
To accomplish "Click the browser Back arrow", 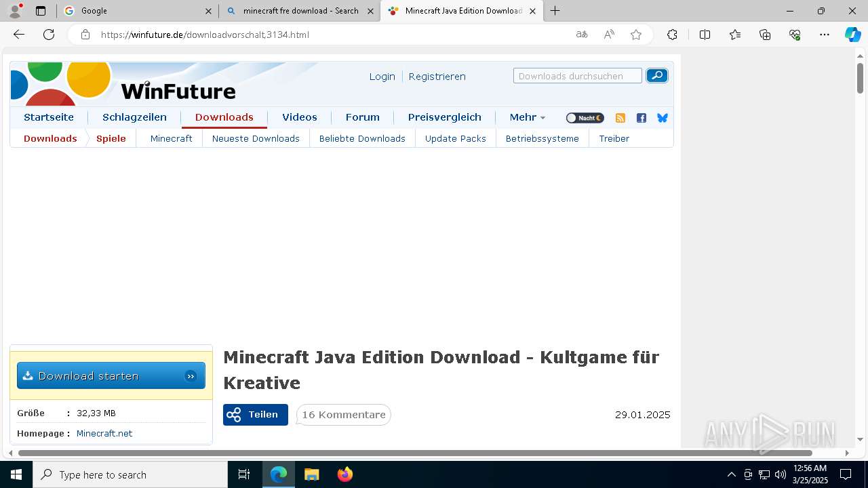I will coord(19,35).
